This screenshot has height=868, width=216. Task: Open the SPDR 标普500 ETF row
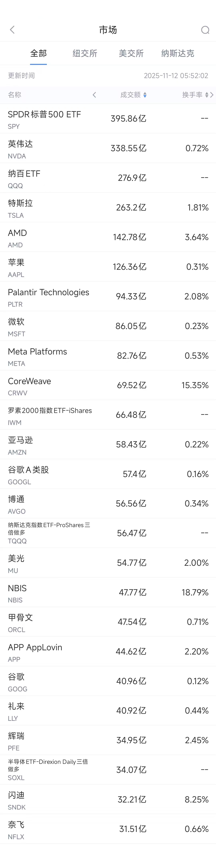[x=108, y=119]
